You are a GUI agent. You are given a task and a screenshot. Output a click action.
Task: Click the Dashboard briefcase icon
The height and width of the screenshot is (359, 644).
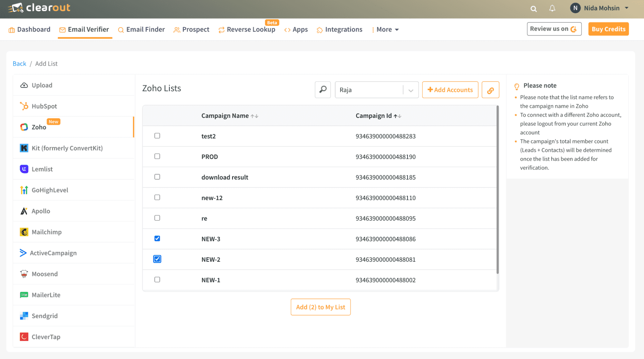[12, 30]
